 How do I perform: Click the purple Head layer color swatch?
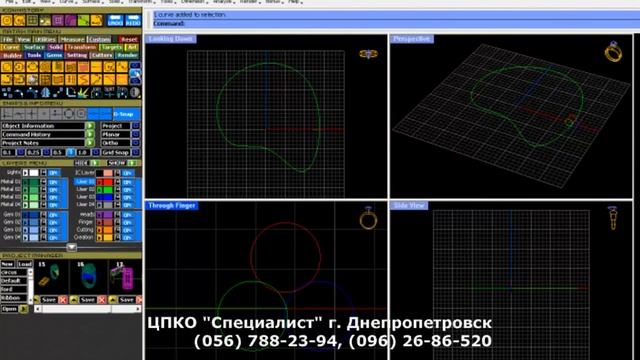click(x=108, y=214)
